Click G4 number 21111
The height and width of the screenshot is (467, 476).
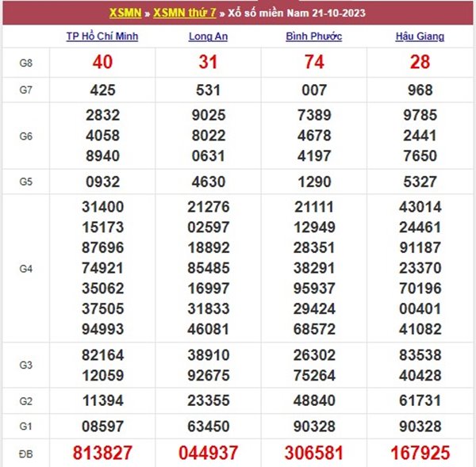point(314,207)
